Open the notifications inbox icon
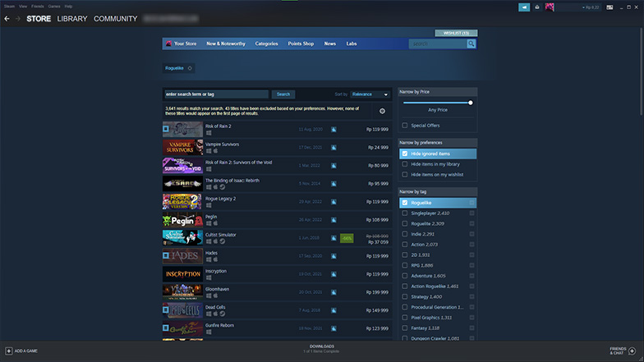 tap(537, 7)
